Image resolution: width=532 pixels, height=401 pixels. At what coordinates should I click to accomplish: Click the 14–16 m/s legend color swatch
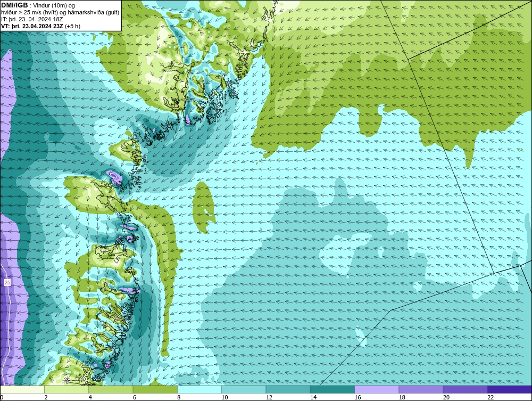[x=332, y=389]
